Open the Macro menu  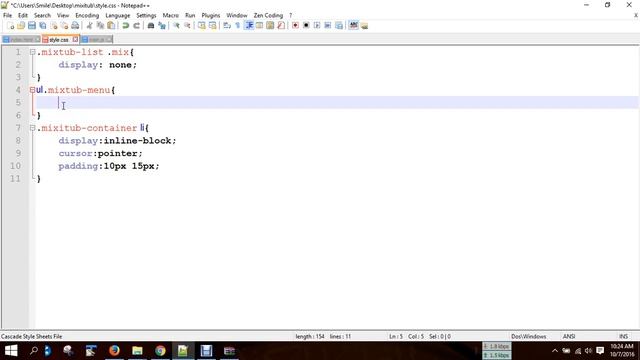(171, 16)
